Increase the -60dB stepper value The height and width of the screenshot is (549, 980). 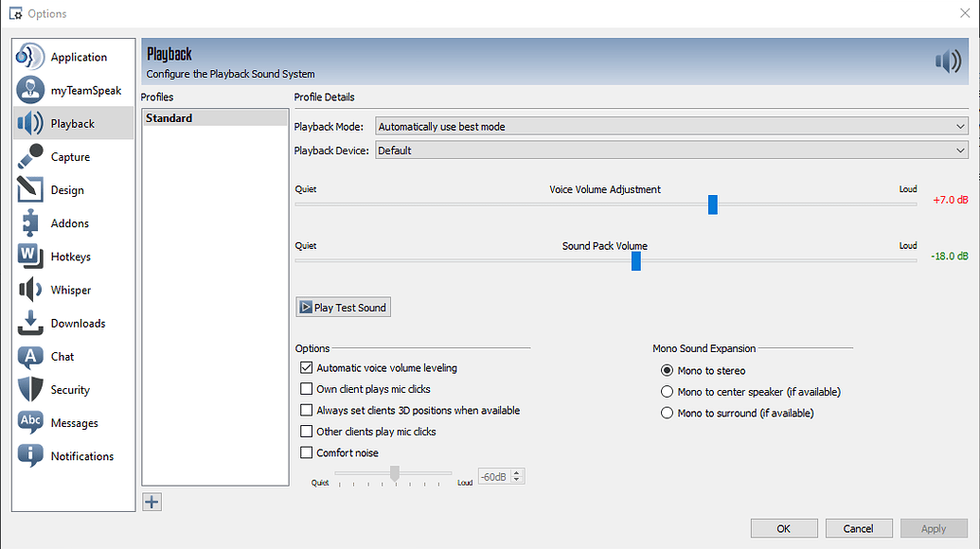(x=516, y=472)
